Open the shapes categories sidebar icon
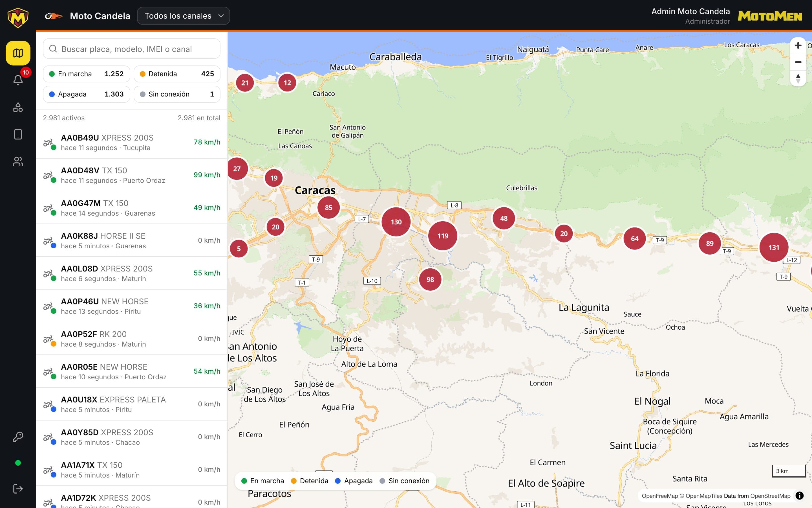812x508 pixels. coord(18,107)
